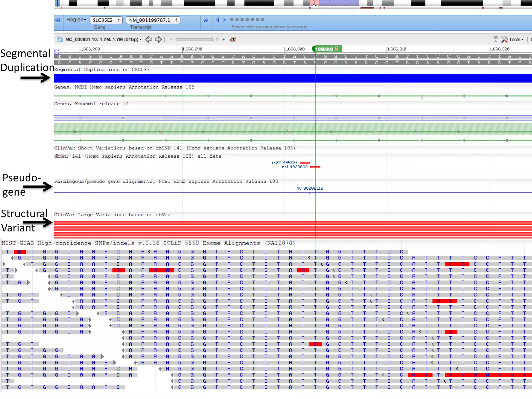Click the NC_000001.10 paralogous alignment label
This screenshot has height=399, width=532.
tap(310, 188)
